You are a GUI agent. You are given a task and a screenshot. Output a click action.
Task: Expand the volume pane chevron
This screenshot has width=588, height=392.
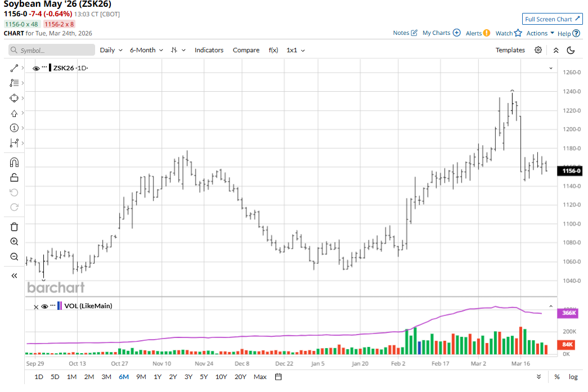[x=551, y=306]
